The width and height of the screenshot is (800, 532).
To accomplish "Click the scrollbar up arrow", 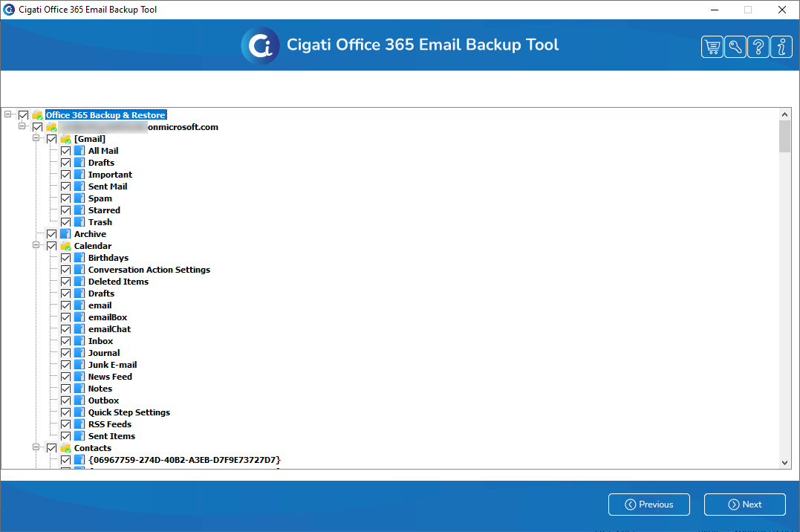I will click(784, 114).
